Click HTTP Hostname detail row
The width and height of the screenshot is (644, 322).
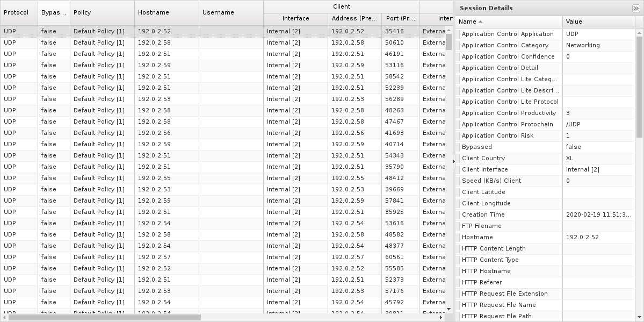point(545,271)
